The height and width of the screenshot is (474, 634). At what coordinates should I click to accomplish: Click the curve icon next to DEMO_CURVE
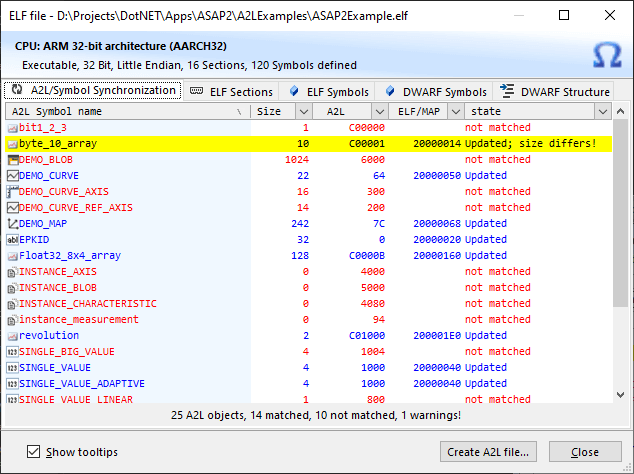(12, 176)
